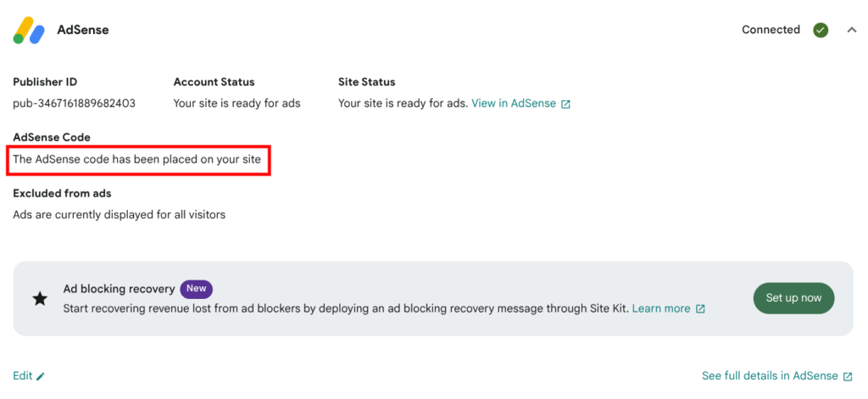
Task: Click the Connected status label
Action: pyautogui.click(x=771, y=30)
